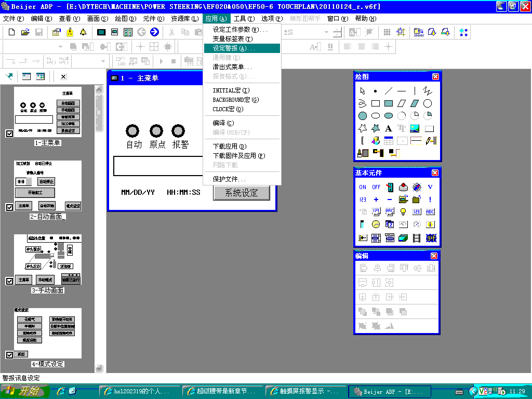
Task: Select the Text 'A' drawing tool
Action: 389,128
